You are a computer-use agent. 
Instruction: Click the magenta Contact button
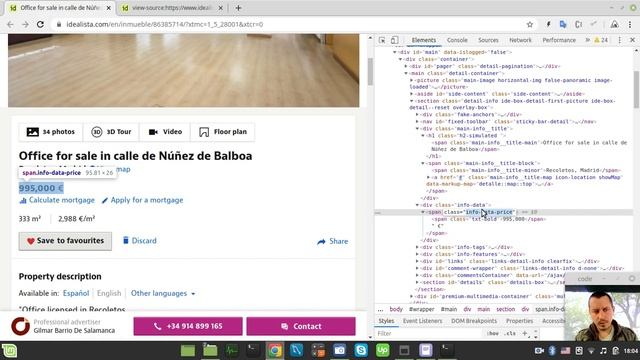coord(301,326)
